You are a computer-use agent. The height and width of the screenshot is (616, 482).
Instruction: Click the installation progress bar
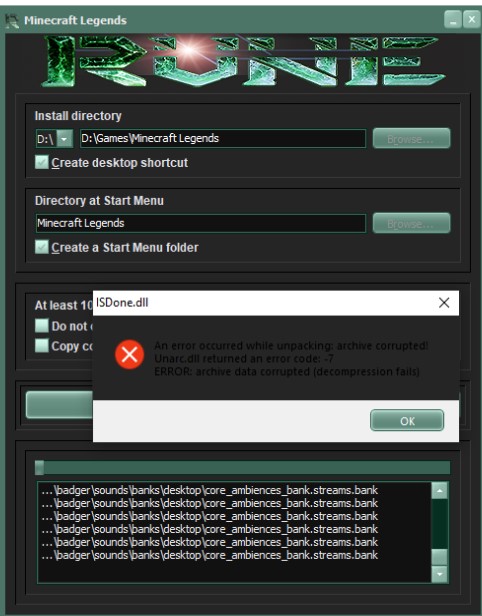pyautogui.click(x=242, y=468)
